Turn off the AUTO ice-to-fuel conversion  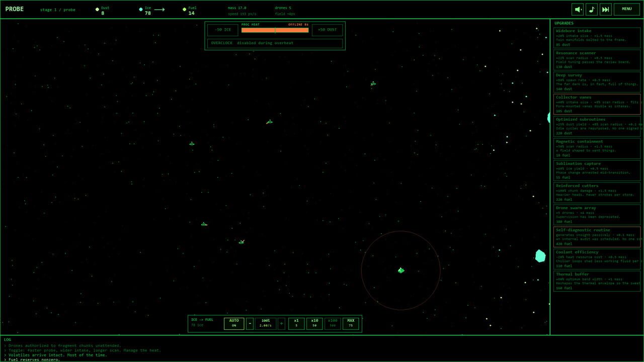[x=234, y=323]
